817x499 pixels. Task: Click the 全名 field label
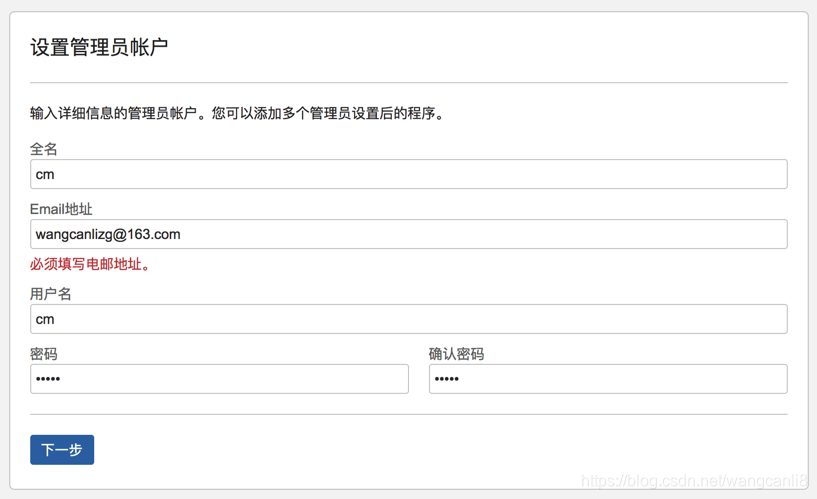[44, 149]
